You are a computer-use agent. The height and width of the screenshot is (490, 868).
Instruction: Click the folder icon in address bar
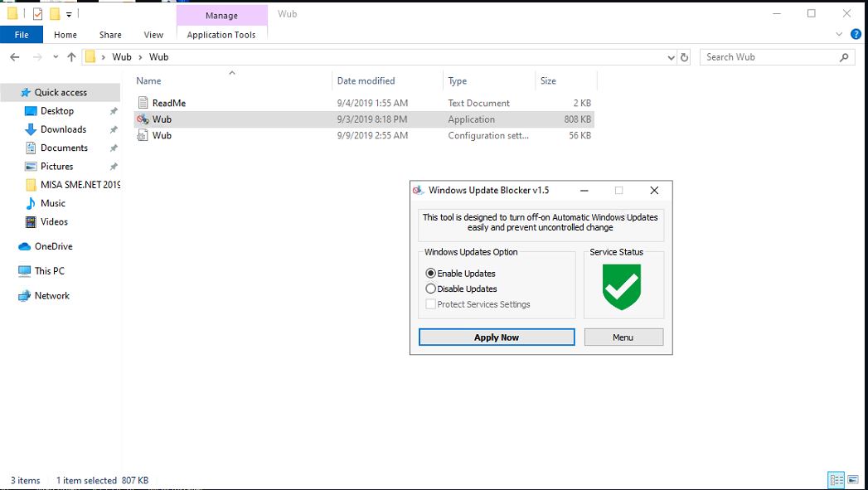point(90,57)
